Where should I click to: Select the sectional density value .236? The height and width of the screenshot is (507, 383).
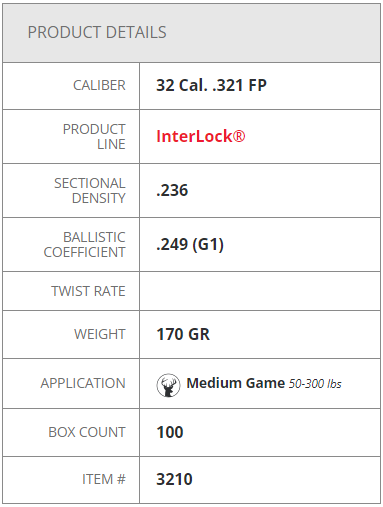[x=172, y=190]
